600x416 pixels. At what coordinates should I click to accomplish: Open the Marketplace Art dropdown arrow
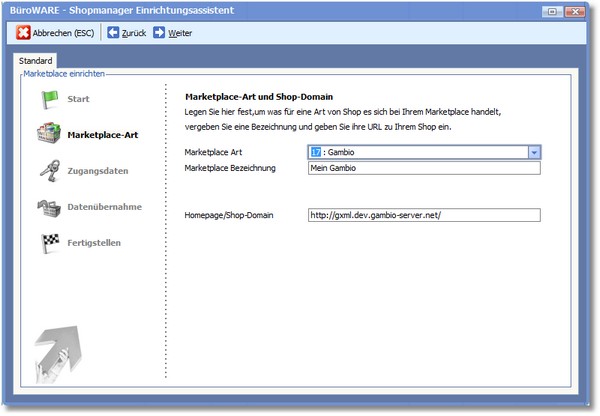[x=534, y=152]
